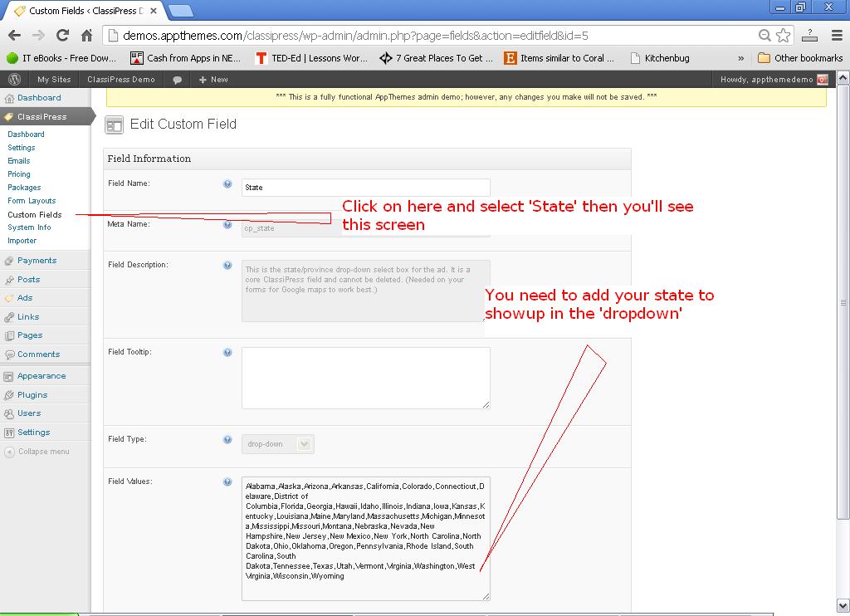Image resolution: width=850 pixels, height=616 pixels.
Task: Open Items similar to Coral bookmark
Action: (x=559, y=58)
